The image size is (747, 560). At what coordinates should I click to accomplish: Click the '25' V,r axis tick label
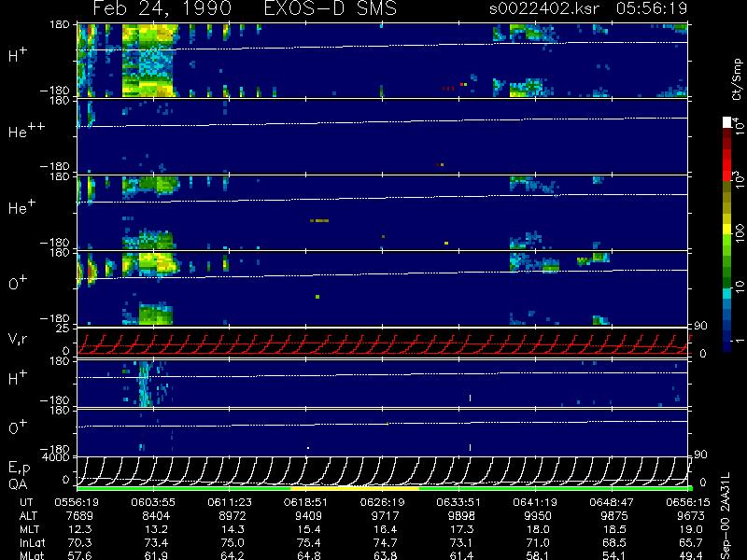click(63, 329)
